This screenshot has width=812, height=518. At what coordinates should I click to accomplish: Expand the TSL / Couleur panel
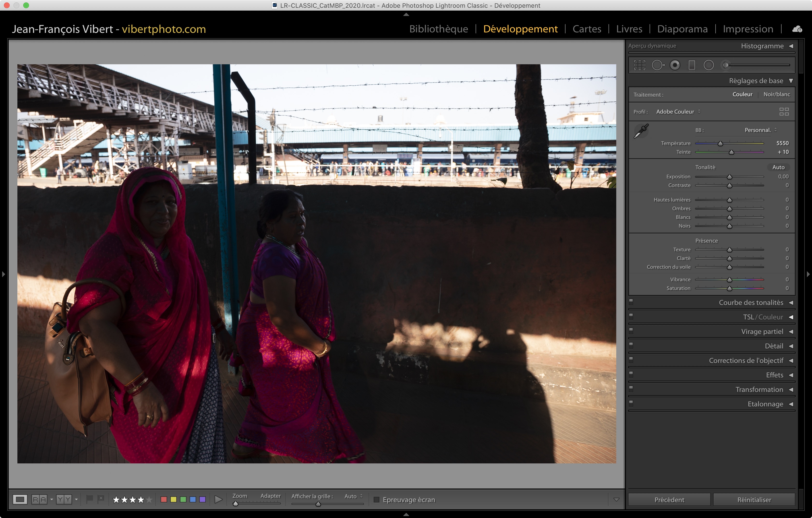790,317
